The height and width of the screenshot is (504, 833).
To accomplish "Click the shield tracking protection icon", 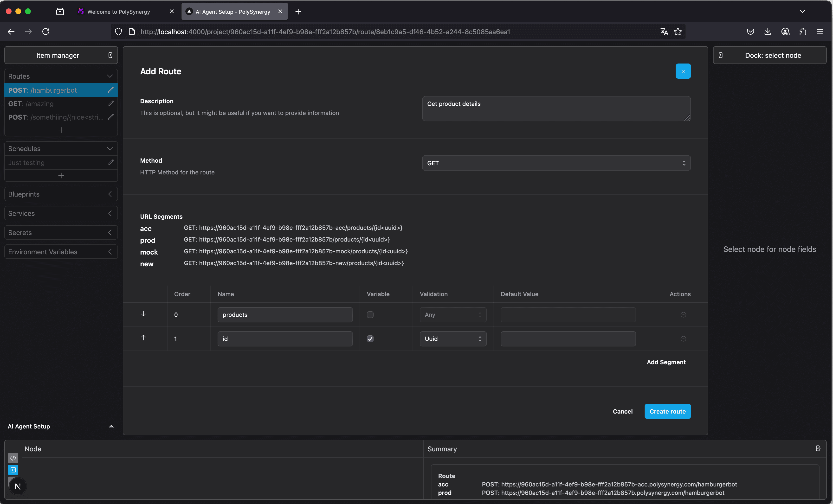I will pyautogui.click(x=118, y=32).
